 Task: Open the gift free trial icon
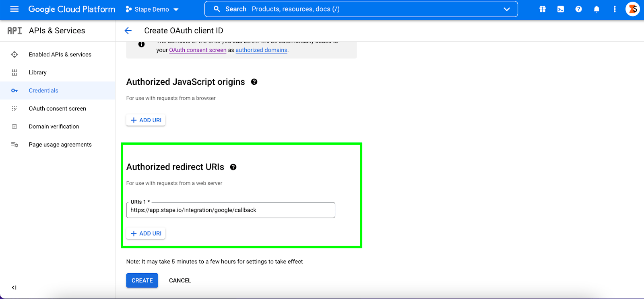pyautogui.click(x=543, y=9)
